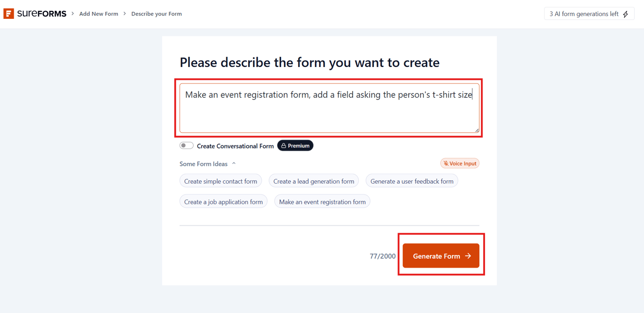Click the Premium badge
Screen dimensions: 644x313
point(295,145)
